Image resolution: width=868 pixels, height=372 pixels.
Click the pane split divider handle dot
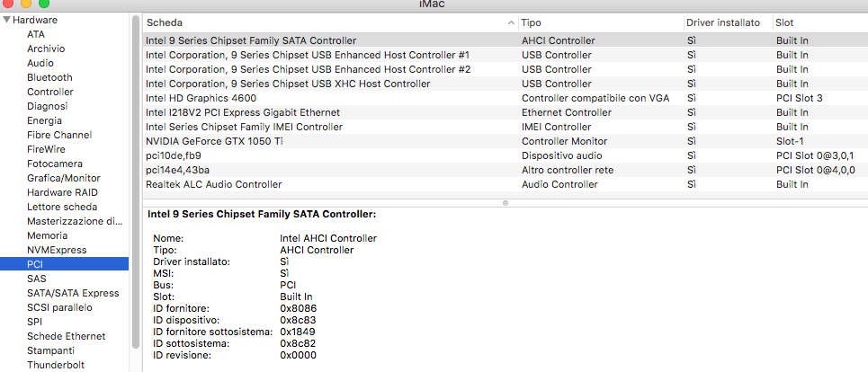(x=505, y=203)
